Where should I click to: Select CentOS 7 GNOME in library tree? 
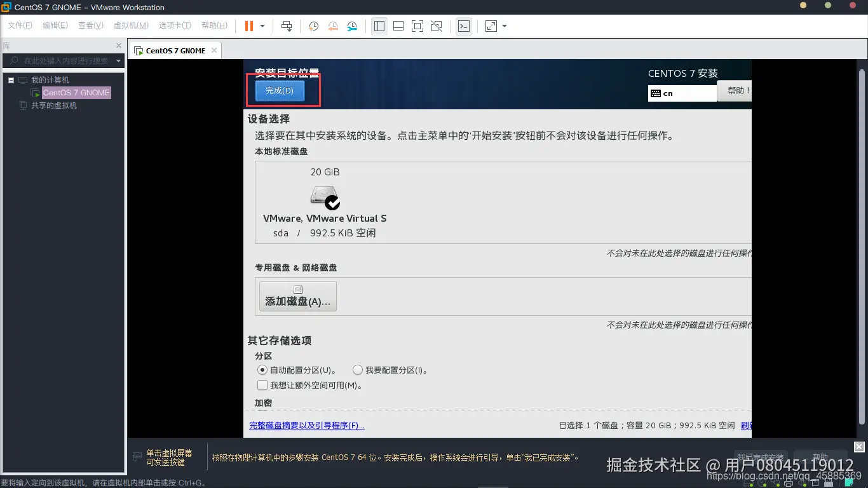point(76,93)
